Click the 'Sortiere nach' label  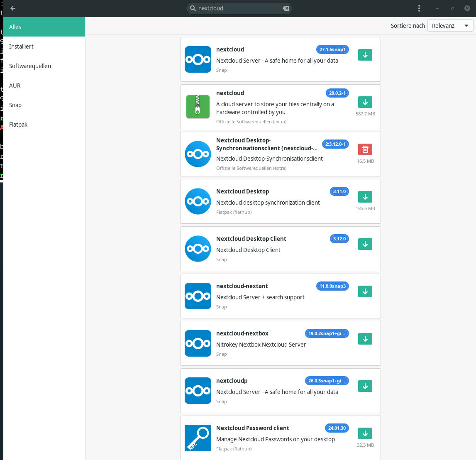pyautogui.click(x=408, y=26)
